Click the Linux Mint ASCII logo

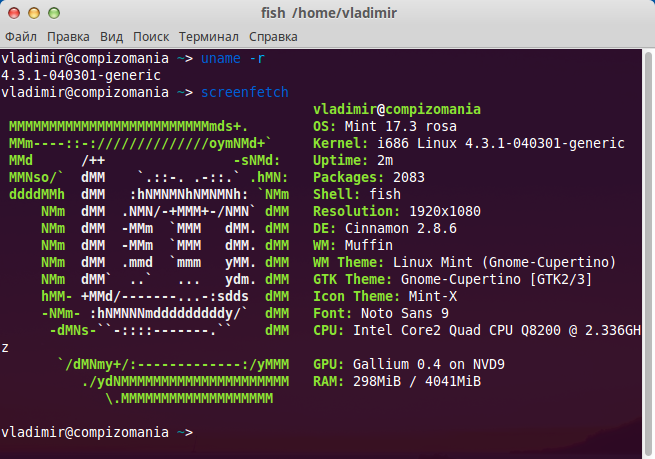coord(149,262)
